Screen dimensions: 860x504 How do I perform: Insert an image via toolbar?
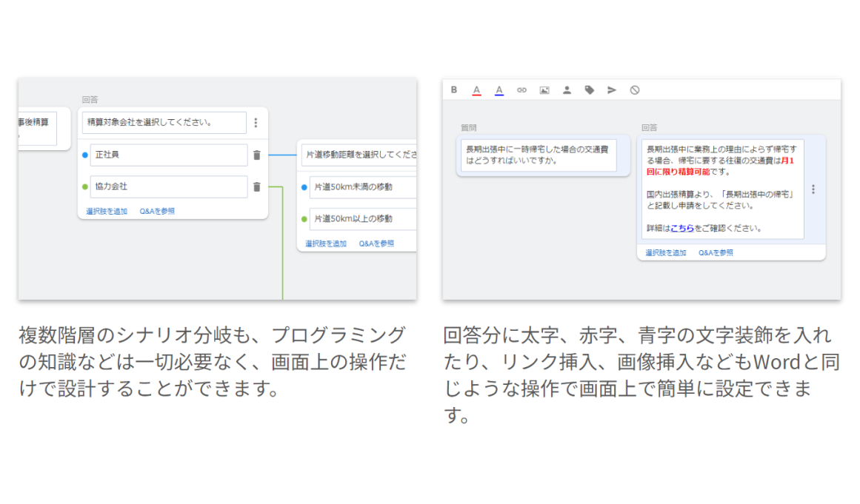(x=544, y=90)
